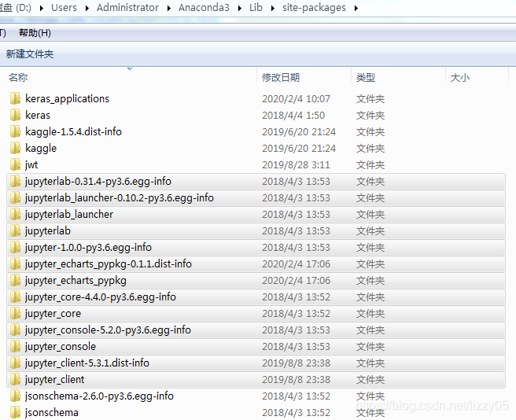Click the keras folder icon

[15, 115]
